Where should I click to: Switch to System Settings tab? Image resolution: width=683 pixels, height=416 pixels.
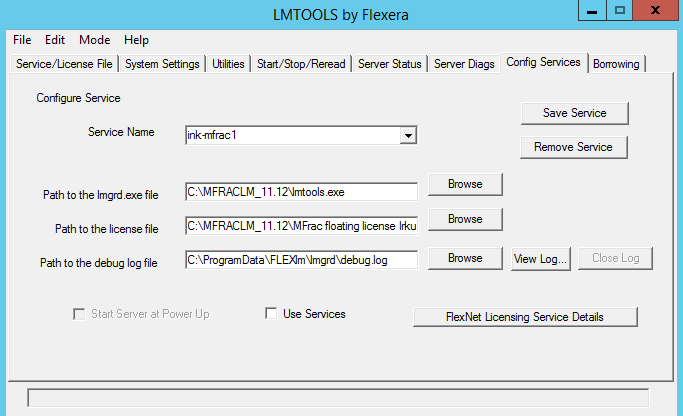[x=162, y=64]
